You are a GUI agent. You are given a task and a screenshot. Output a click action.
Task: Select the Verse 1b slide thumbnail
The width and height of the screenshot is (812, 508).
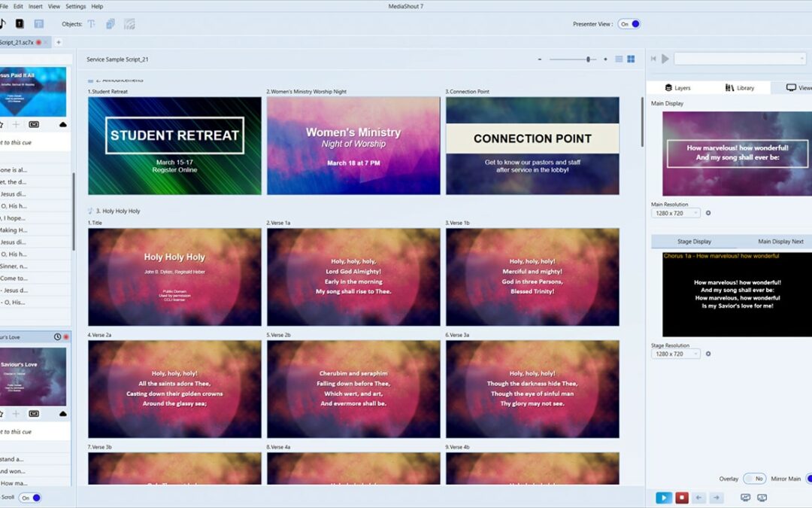[x=532, y=277]
